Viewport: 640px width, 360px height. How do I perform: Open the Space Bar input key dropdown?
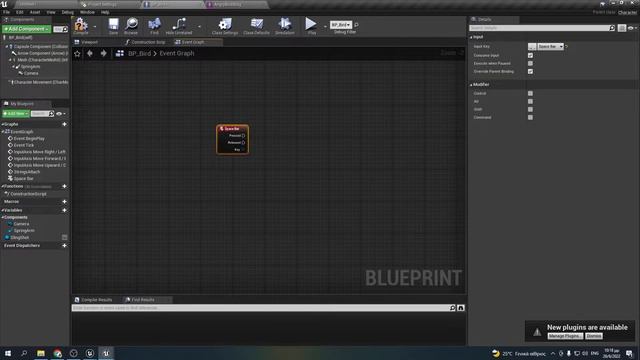tap(550, 47)
